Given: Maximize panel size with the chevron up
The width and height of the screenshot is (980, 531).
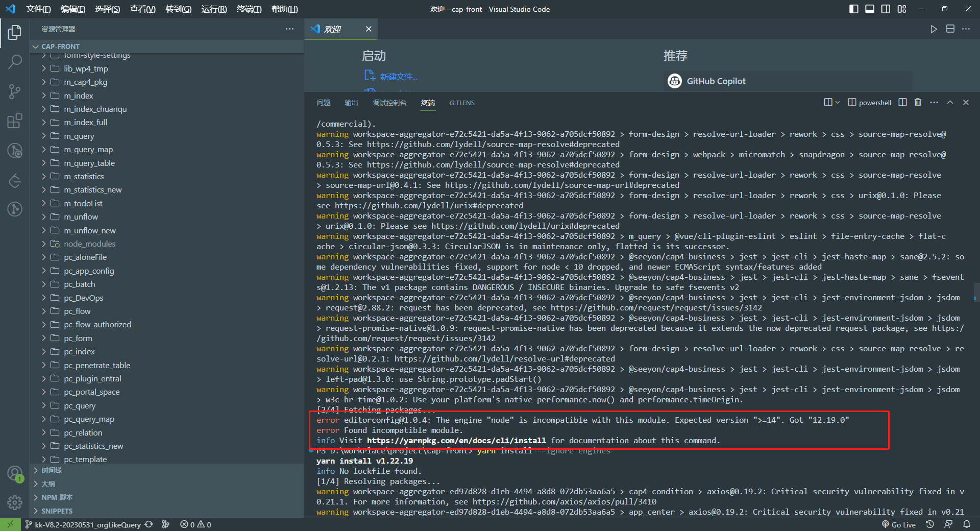Looking at the screenshot, I should [x=950, y=103].
